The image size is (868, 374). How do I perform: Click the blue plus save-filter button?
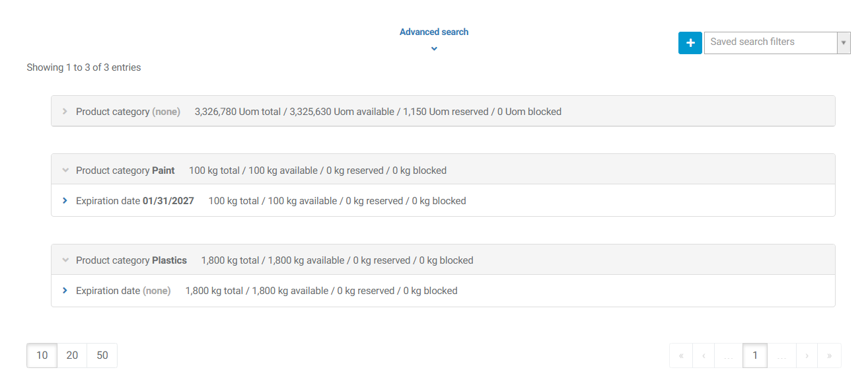pyautogui.click(x=690, y=43)
